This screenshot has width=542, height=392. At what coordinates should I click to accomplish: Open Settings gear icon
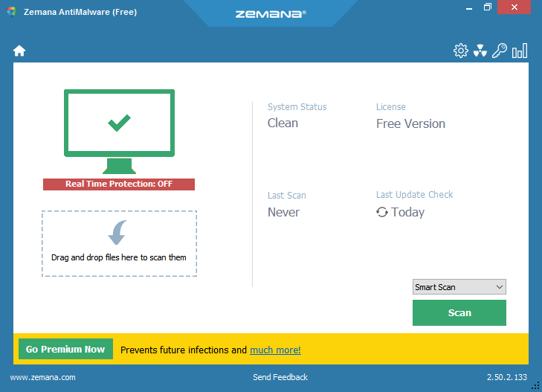point(461,51)
